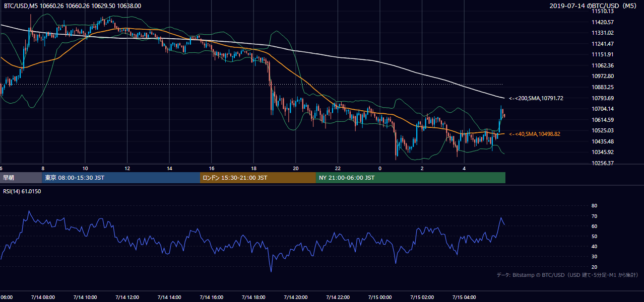Viewport: 644px width, 302px height.
Task: Click the BTC/USD,M5 OHLC header text
Action: click(73, 6)
